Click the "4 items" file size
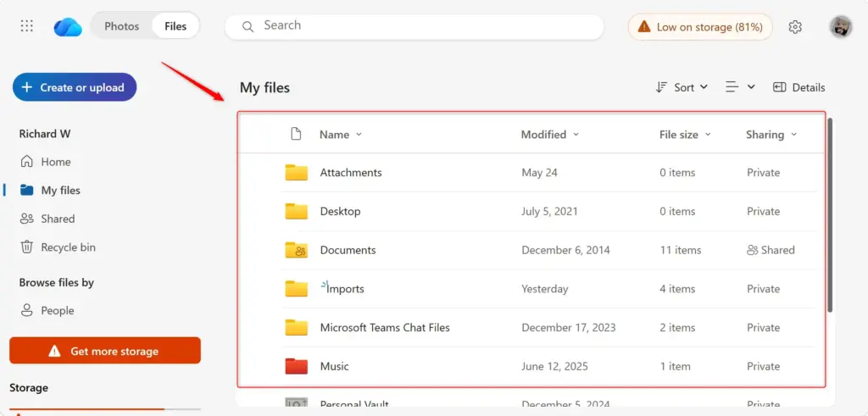This screenshot has height=416, width=868. click(x=677, y=289)
